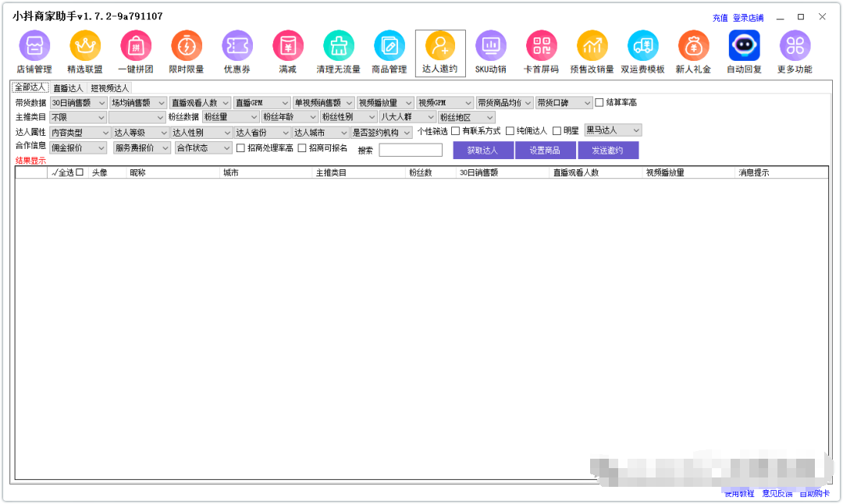
Task: Click the 发送邀约 button
Action: tap(608, 151)
